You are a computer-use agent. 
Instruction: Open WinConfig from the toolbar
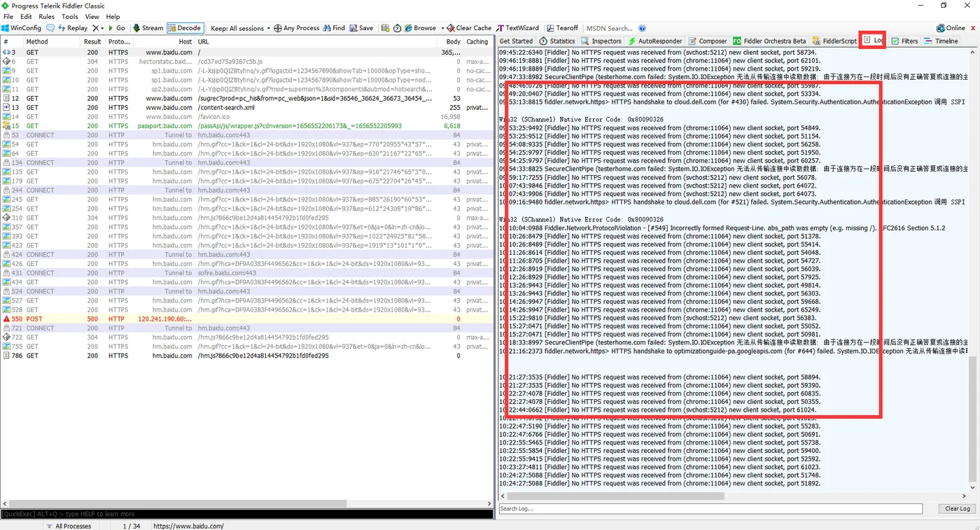pos(21,28)
